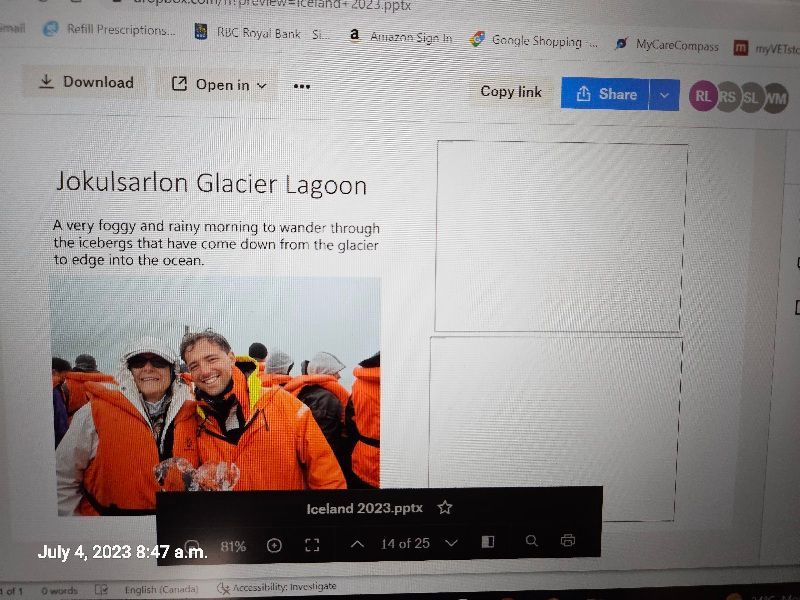Click the Download button
Viewport: 800px width, 600px height.
click(85, 82)
